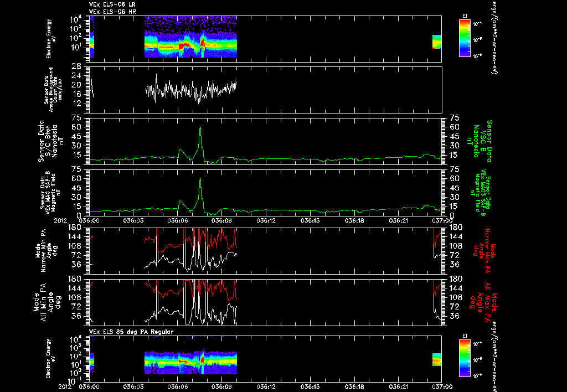Click '036:21' on the middle time axis
Image resolution: width=567 pixels, height=392 pixels.
(x=398, y=220)
